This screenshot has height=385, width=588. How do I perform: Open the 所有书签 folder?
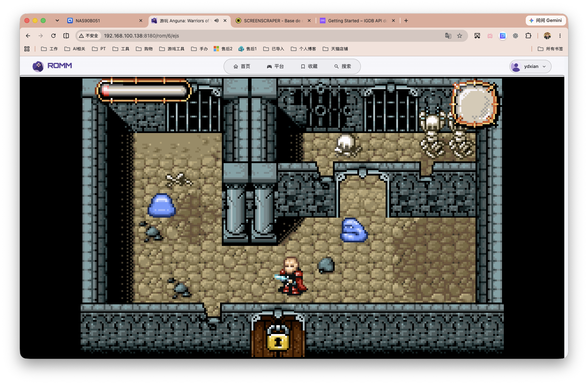[550, 49]
